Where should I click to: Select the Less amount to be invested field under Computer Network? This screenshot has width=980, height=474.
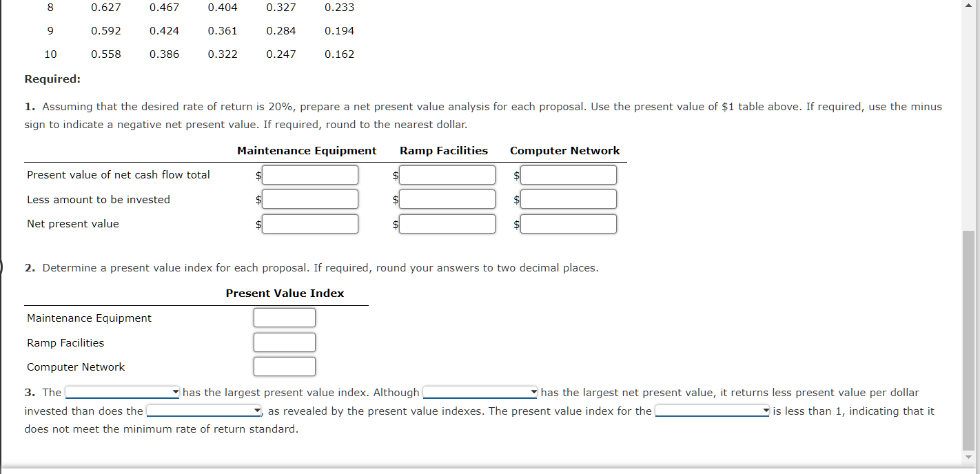(x=568, y=199)
